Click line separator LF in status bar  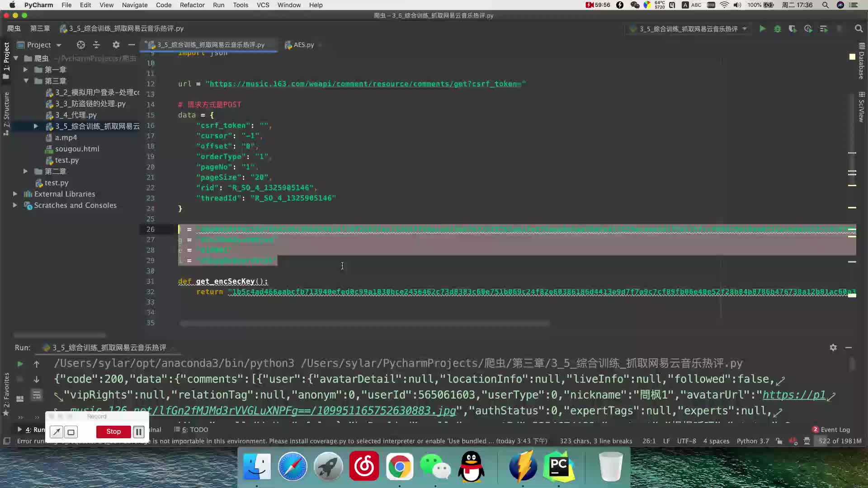coord(666,441)
